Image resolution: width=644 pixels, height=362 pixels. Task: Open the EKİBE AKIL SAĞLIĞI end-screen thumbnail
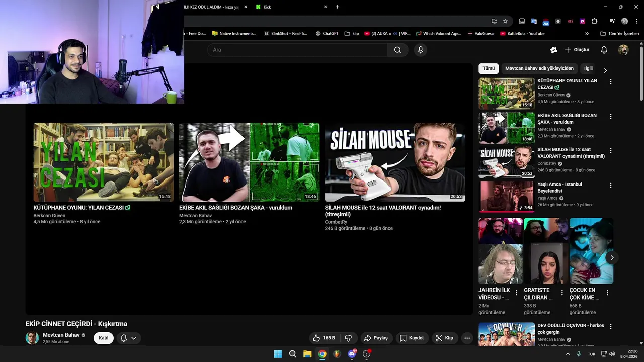[249, 162]
